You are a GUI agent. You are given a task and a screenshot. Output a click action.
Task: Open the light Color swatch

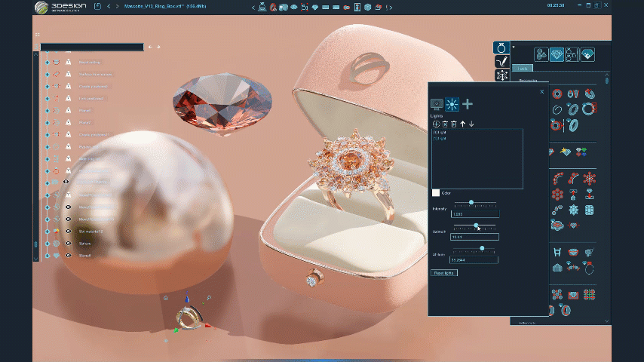(x=436, y=192)
